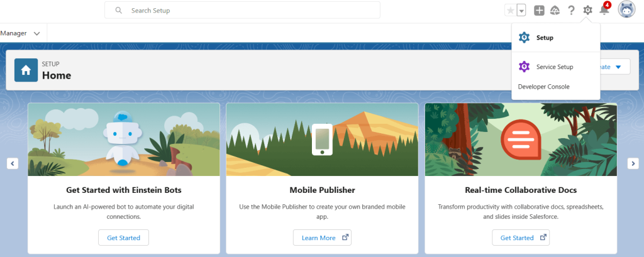Screen dimensions: 644x257
Task: Click the magnifier icon in Search Setup
Action: click(x=119, y=10)
